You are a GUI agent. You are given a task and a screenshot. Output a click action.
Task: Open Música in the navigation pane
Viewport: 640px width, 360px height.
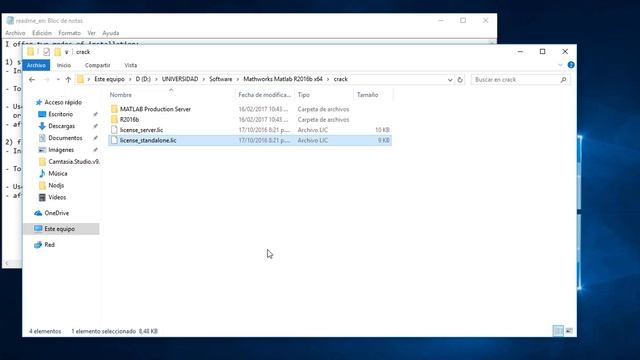[58, 173]
